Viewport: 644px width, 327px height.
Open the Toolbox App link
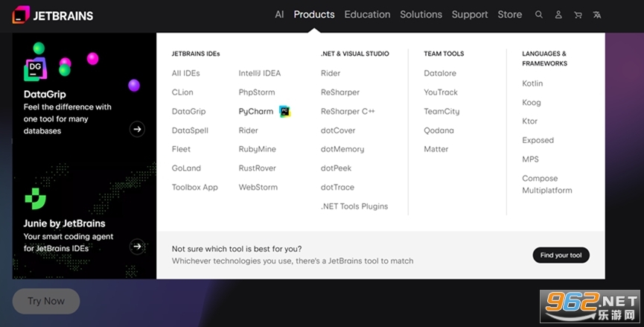[x=194, y=187]
